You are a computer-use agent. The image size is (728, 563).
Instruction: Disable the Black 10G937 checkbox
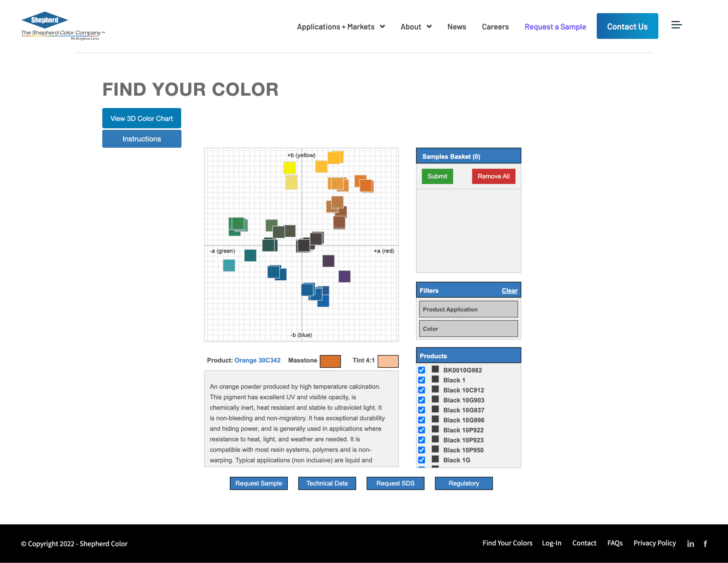[422, 410]
